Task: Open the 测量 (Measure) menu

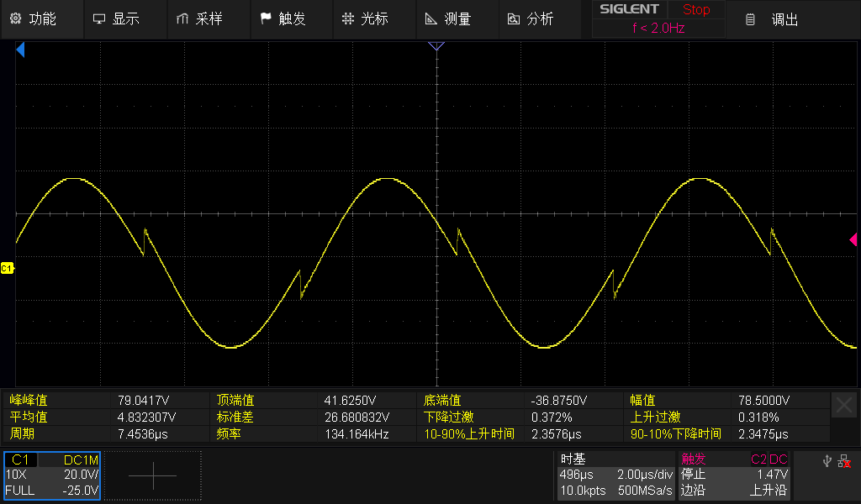Action: pyautogui.click(x=457, y=19)
